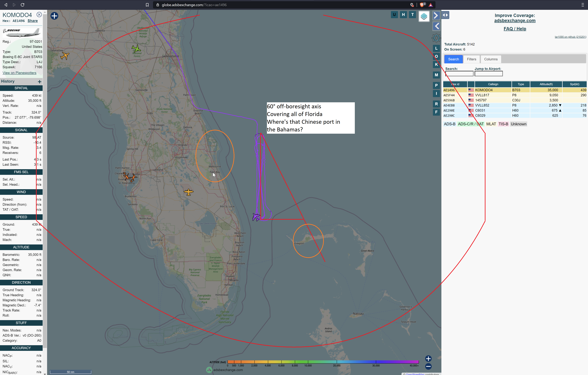This screenshot has height=375, width=588.
Task: Click the right chevron sidebar arrow
Action: pos(436,15)
